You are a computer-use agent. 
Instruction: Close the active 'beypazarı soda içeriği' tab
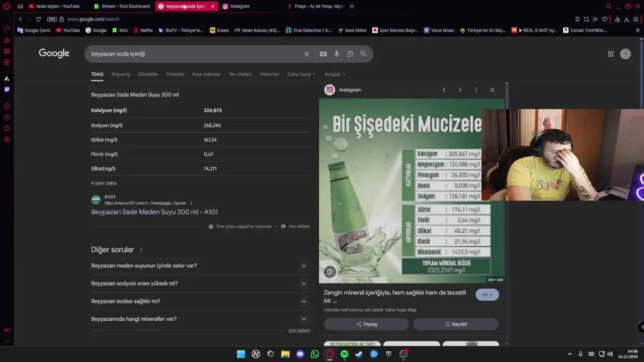[x=213, y=6]
